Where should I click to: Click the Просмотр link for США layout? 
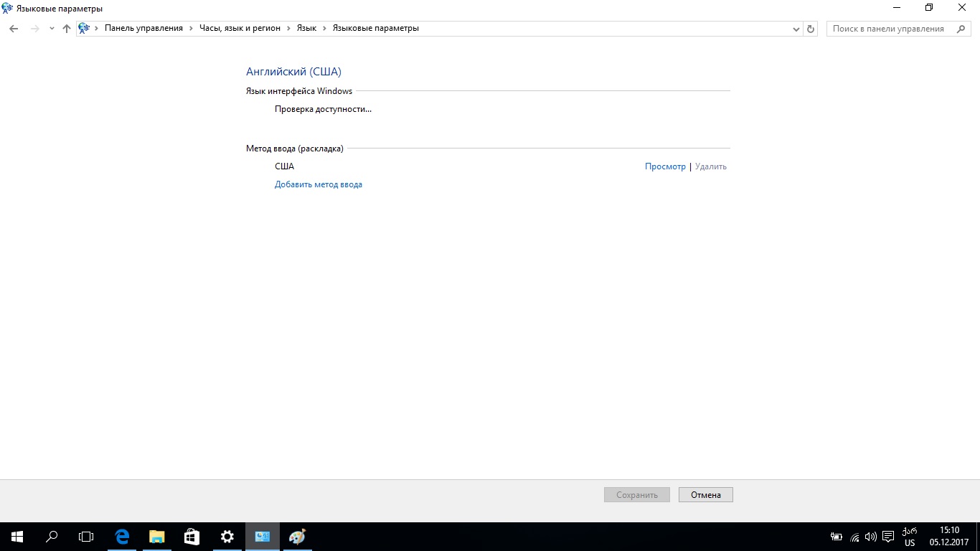665,166
